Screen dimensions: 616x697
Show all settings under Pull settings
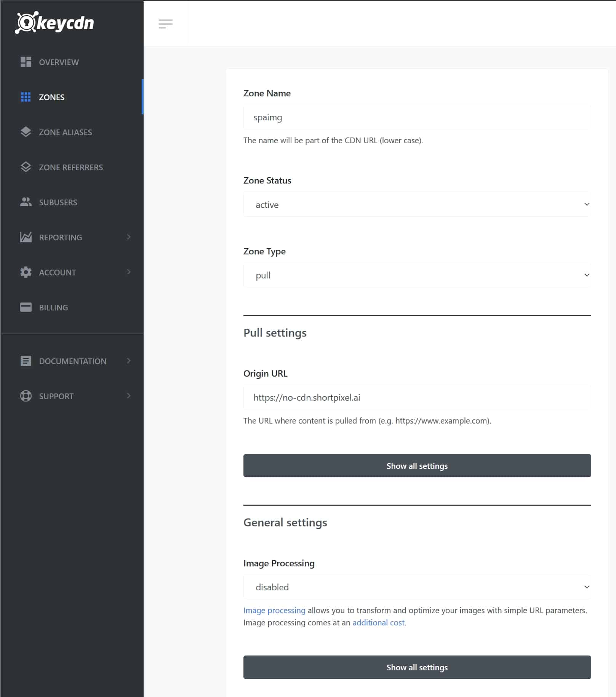tap(417, 466)
